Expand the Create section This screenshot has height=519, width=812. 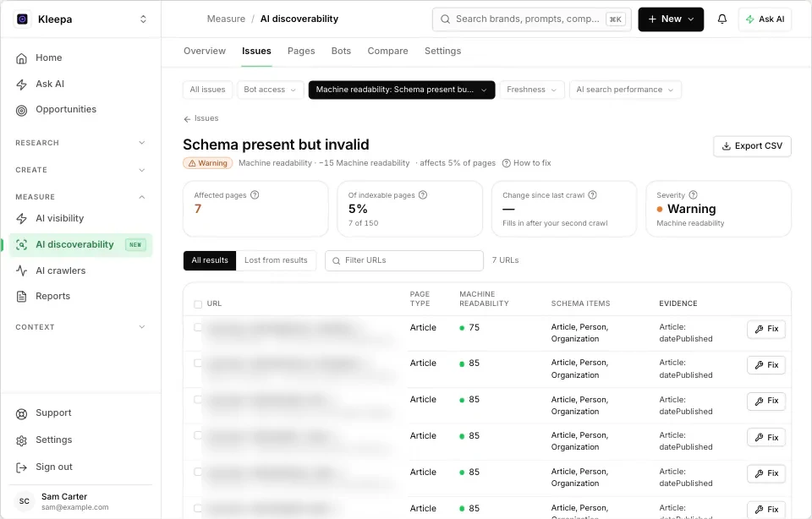tap(80, 170)
